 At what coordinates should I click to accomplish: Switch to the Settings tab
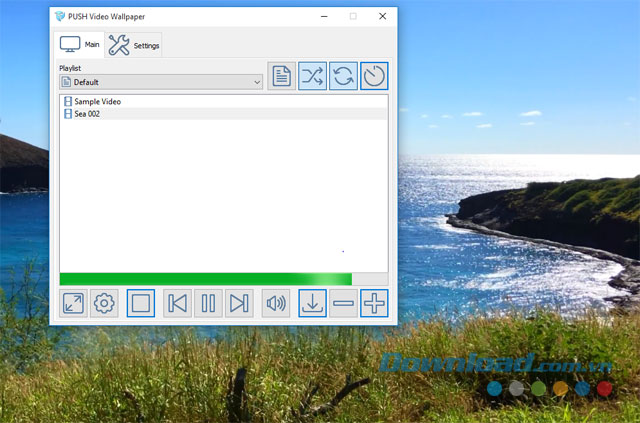(x=134, y=45)
